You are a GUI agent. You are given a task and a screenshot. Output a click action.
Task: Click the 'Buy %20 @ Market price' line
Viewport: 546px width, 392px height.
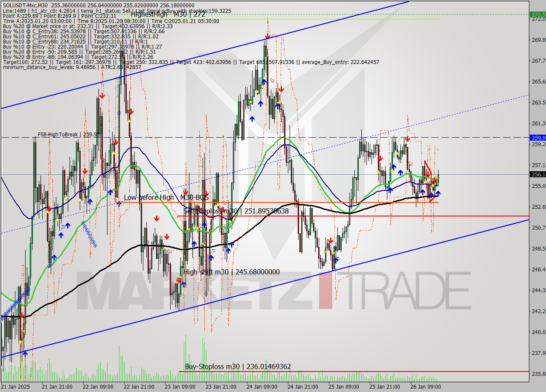point(87,26)
